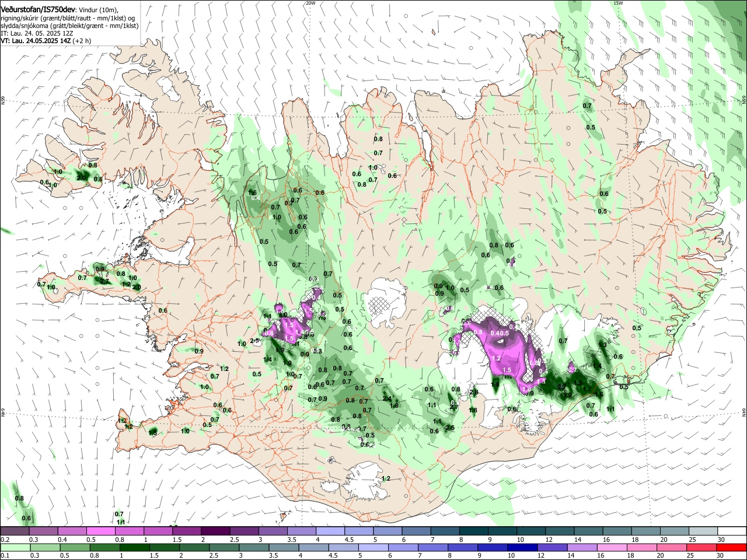The width and height of the screenshot is (747, 560).
Task: Click the 'slydda/snjókoma' description line
Action: pos(69,26)
